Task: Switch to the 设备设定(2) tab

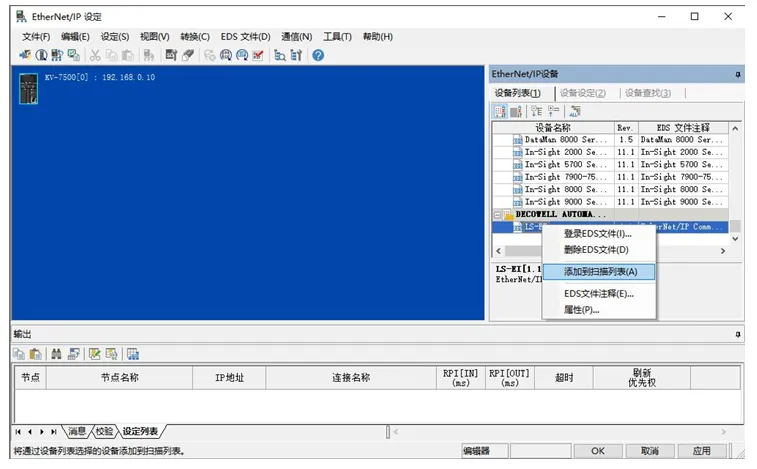Action: (583, 93)
